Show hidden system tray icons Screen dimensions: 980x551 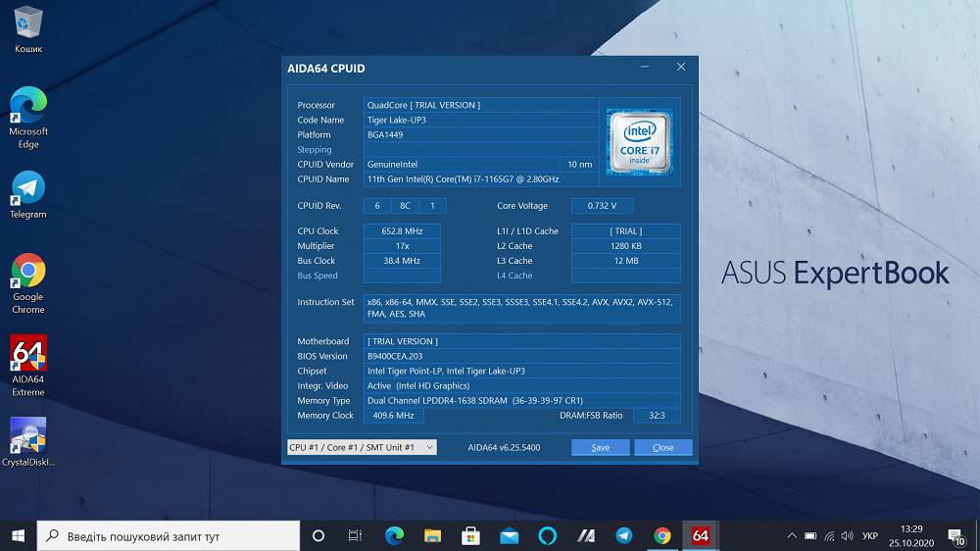point(791,536)
